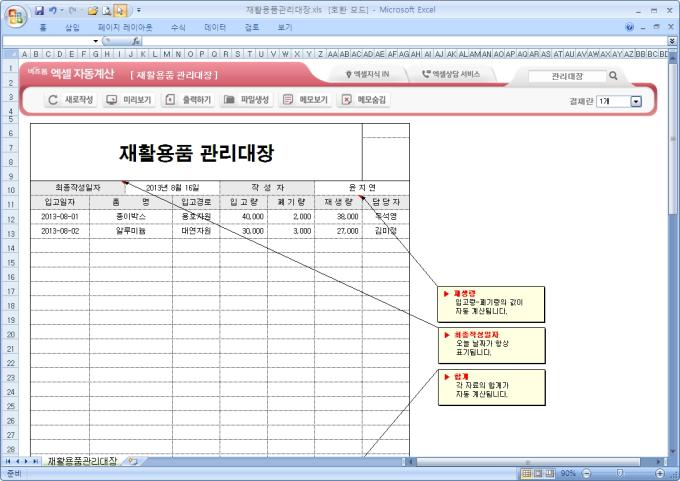
Task: Expand the formula bar with the chevron
Action: click(x=671, y=41)
